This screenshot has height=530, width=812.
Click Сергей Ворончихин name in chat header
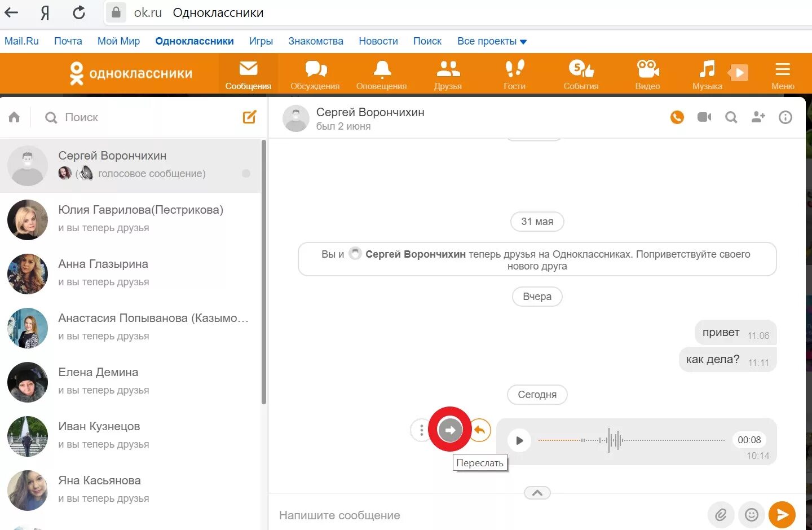370,112
